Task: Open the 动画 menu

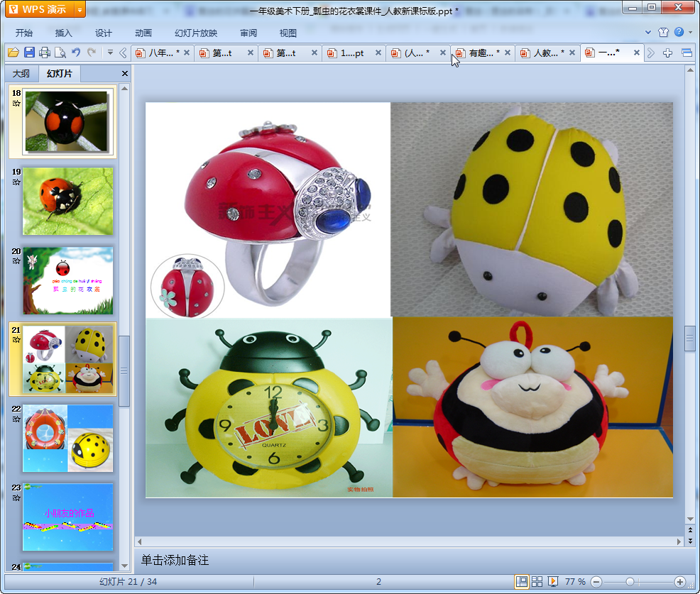Action: pos(143,33)
